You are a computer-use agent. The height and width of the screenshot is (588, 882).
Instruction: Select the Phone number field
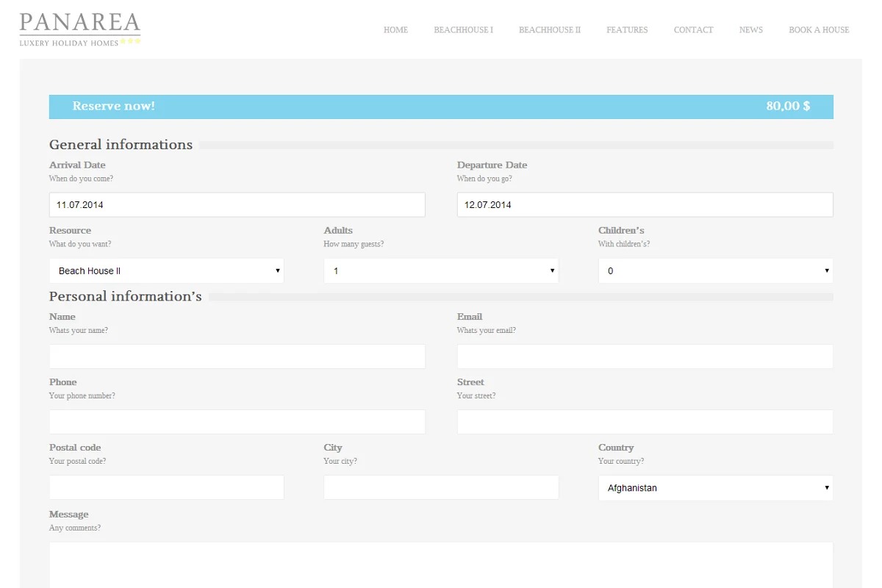tap(237, 422)
